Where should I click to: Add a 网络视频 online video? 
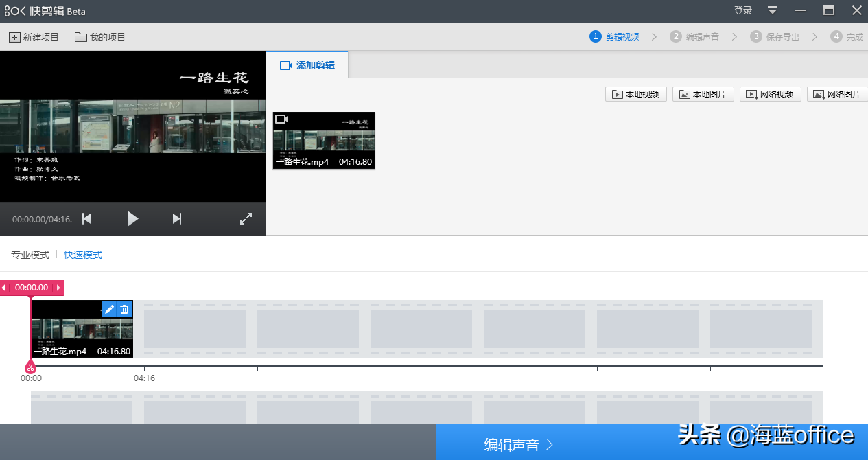[771, 94]
